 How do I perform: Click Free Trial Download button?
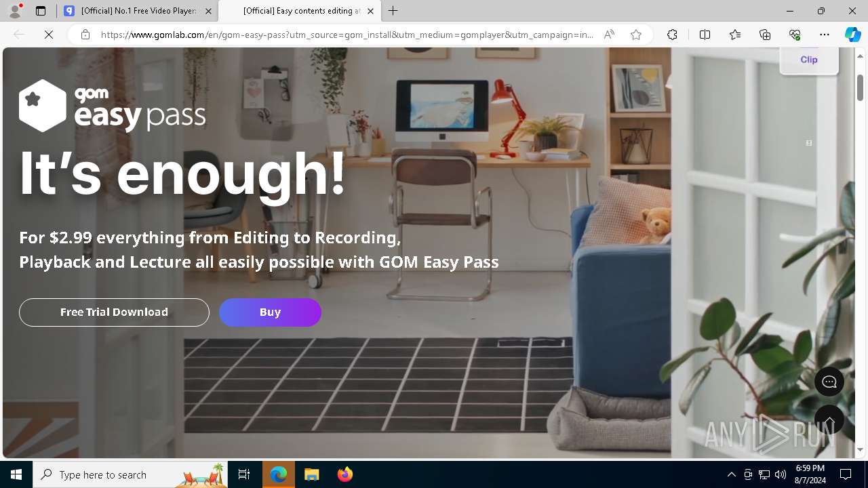coord(114,312)
